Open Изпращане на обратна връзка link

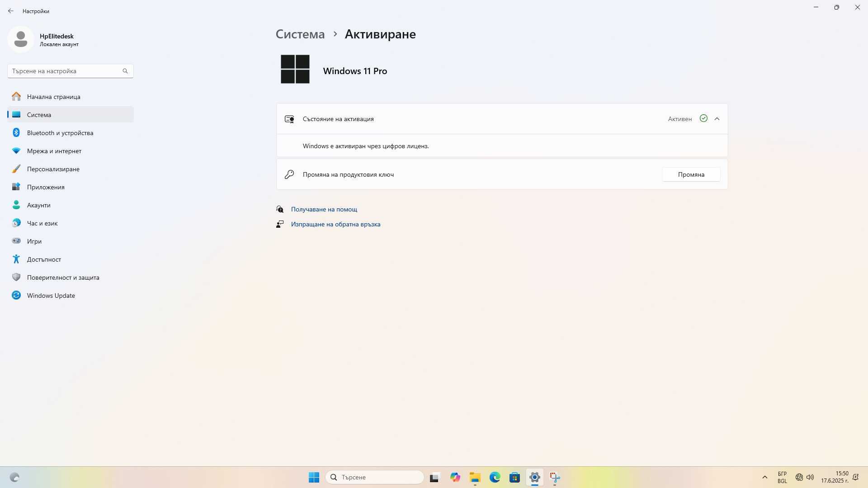(x=336, y=224)
